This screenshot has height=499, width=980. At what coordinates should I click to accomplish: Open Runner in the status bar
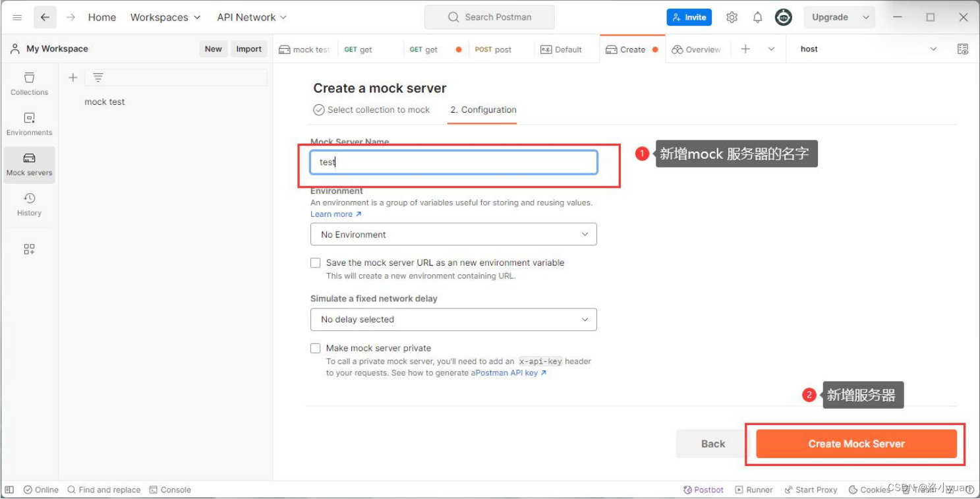pos(754,490)
